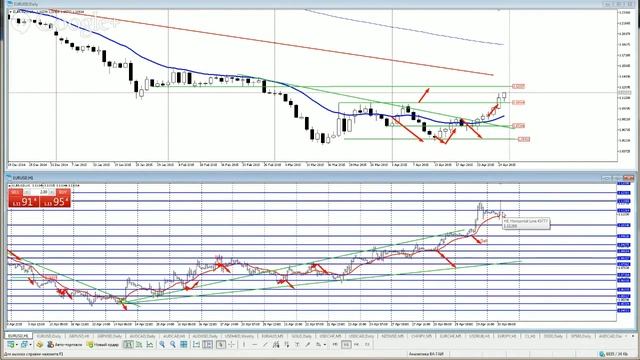This screenshot has width=640, height=360.
Task: Select the H1 timeframe button
Action: [346, 344]
